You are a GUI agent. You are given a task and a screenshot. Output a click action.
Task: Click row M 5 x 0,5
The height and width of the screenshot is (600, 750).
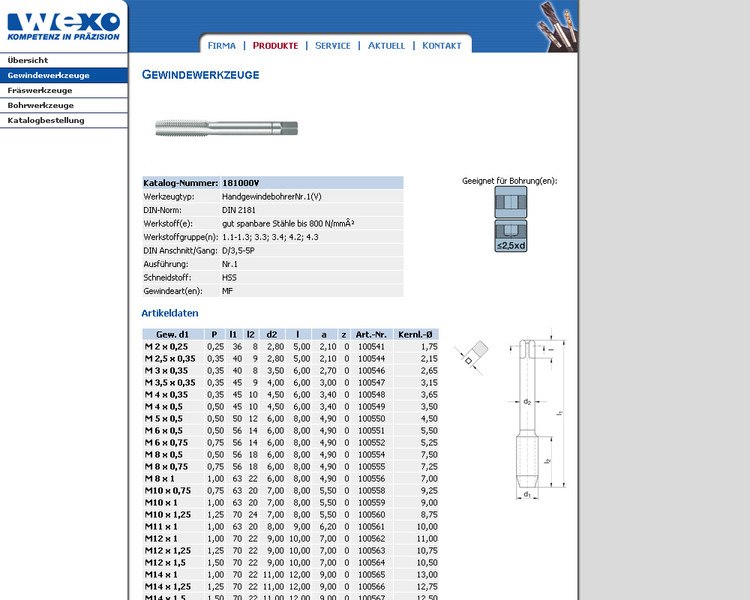290,419
